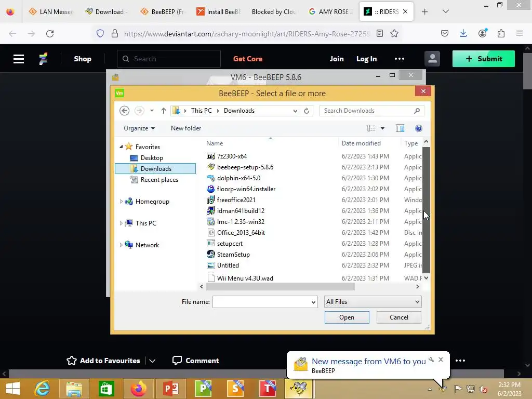Viewport: 532px width, 399px height.
Task: Select the floorp-win64.installer file
Action: point(241,189)
